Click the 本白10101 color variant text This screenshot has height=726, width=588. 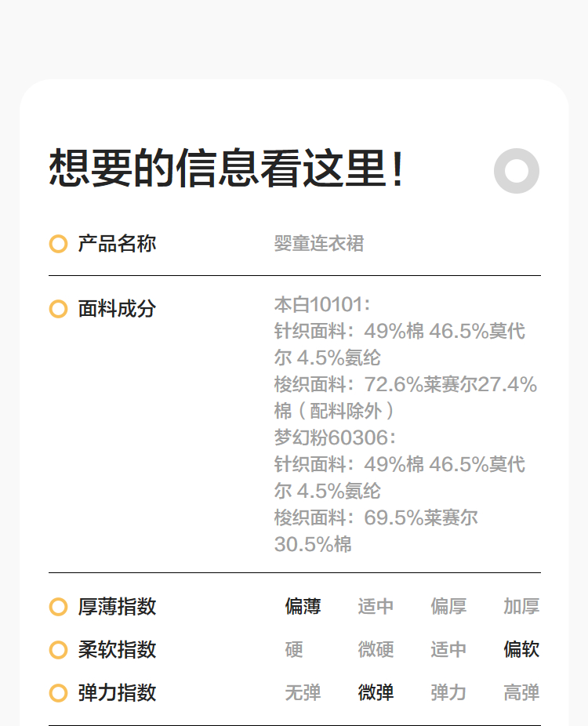322,305
